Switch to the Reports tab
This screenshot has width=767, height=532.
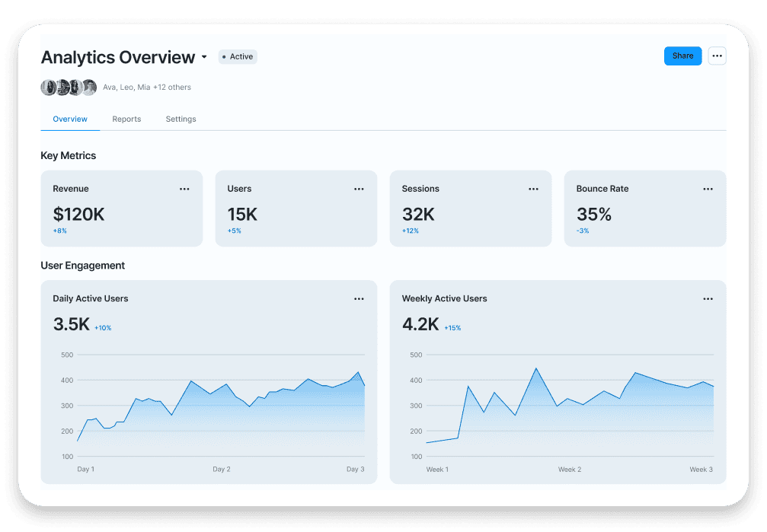point(126,119)
